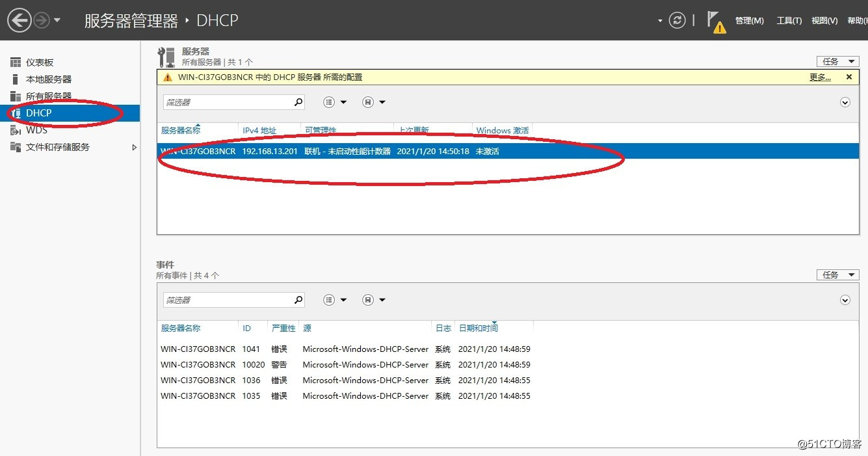Click the servers 筛选器 filter field

point(226,102)
